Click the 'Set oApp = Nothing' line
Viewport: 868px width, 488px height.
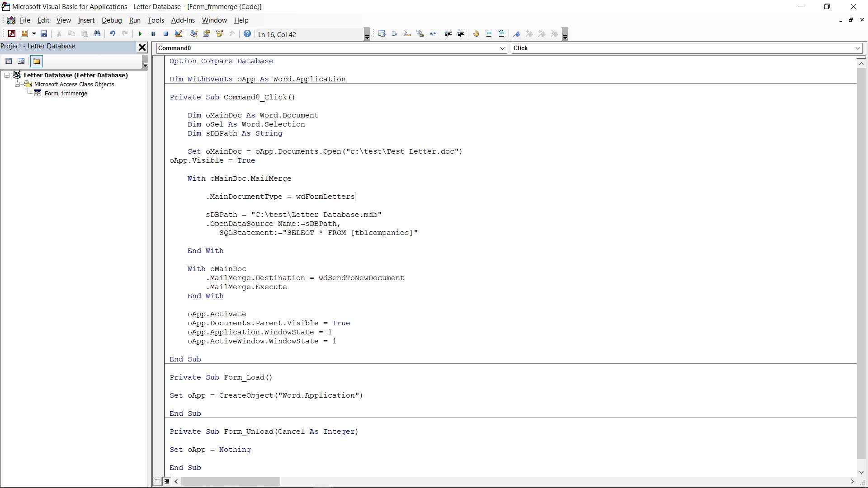point(210,450)
